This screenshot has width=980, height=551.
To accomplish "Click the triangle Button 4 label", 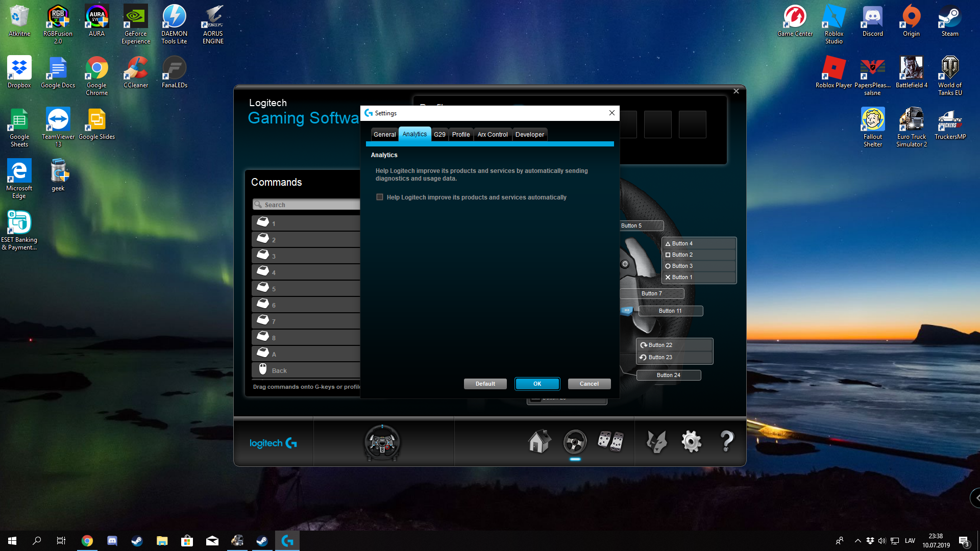I will (x=699, y=243).
